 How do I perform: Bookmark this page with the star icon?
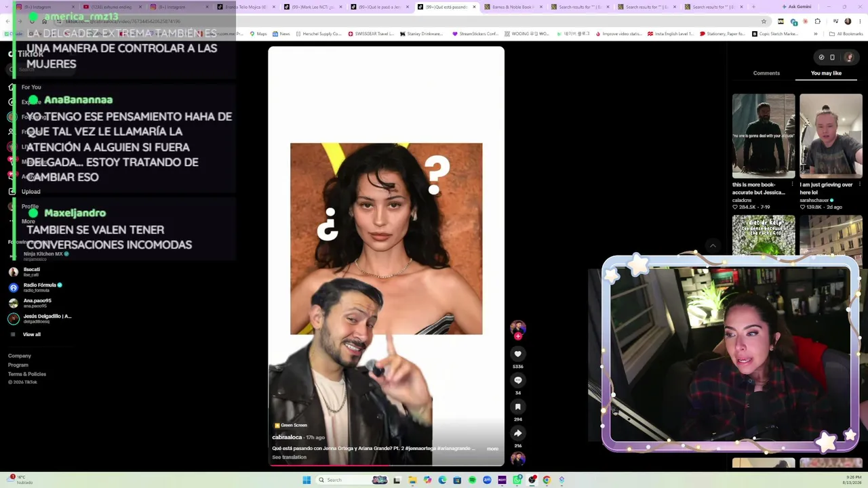pos(764,21)
